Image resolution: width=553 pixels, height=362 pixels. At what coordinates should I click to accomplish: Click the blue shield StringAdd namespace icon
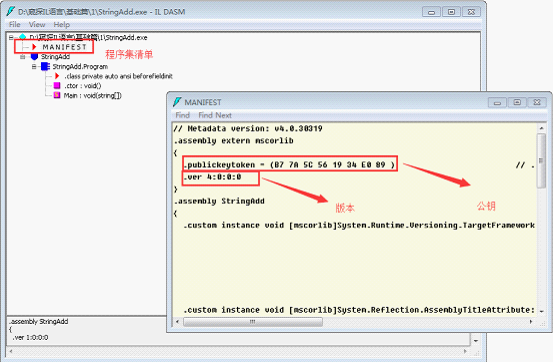[x=34, y=56]
